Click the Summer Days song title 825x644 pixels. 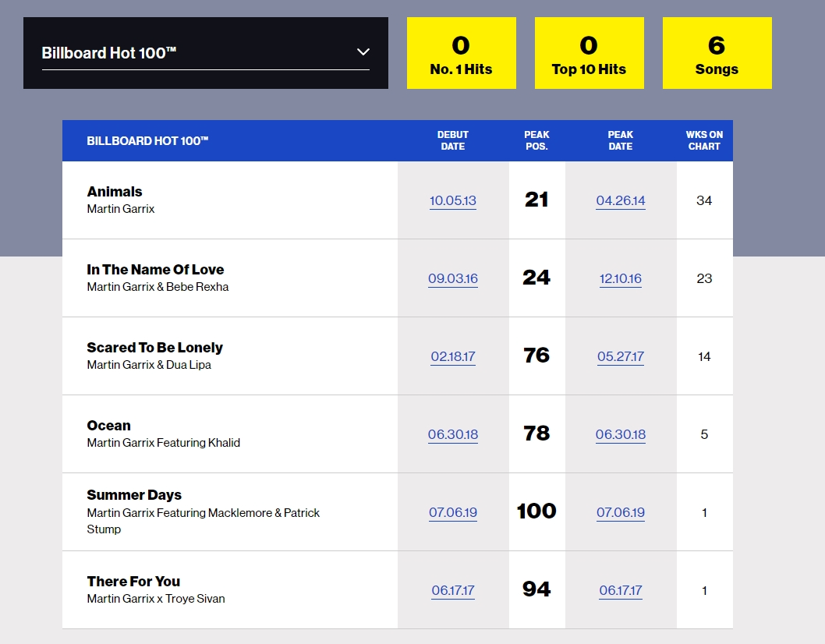point(133,494)
